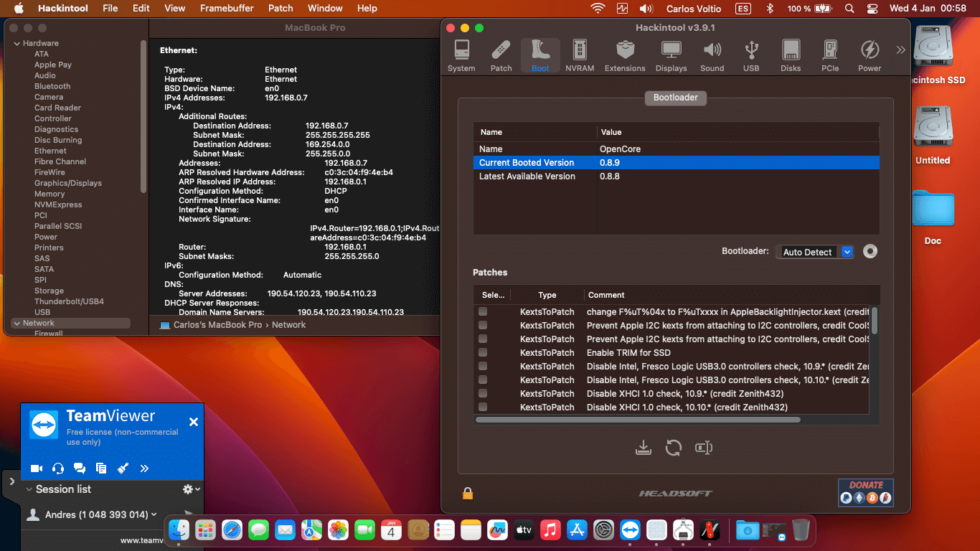980x551 pixels.
Task: Open the Disks section in Hackintool
Action: (x=791, y=56)
